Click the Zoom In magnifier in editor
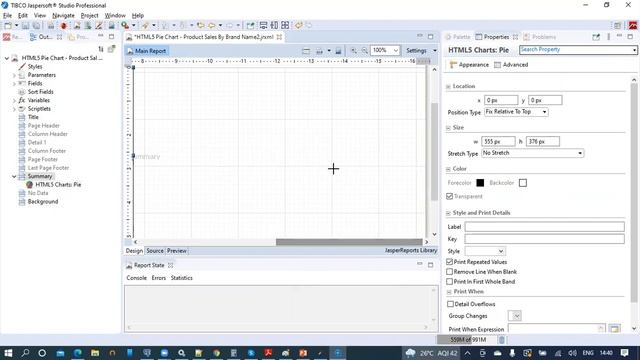The height and width of the screenshot is (360, 640). point(353,51)
